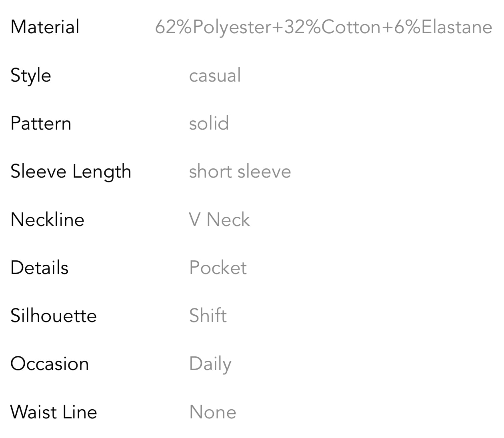The image size is (504, 438).
Task: Select the solid pattern value
Action: [x=209, y=123]
